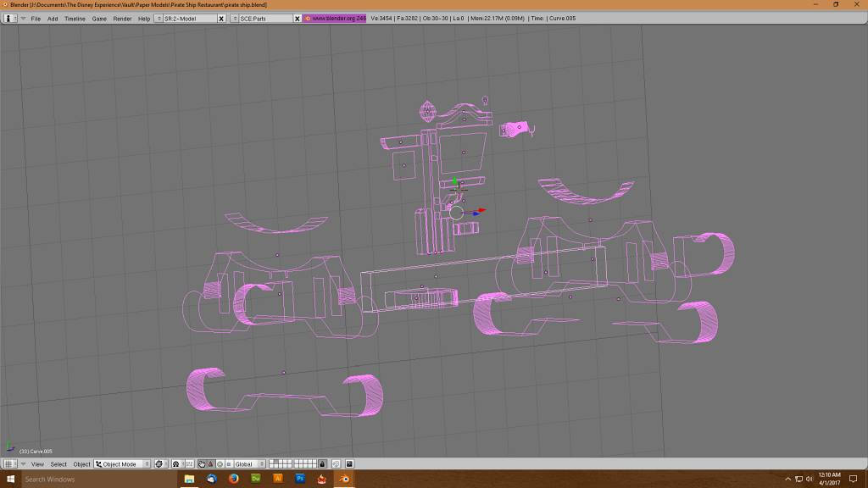Open the Action Center notification icon
This screenshot has width=868, height=488.
click(x=854, y=480)
